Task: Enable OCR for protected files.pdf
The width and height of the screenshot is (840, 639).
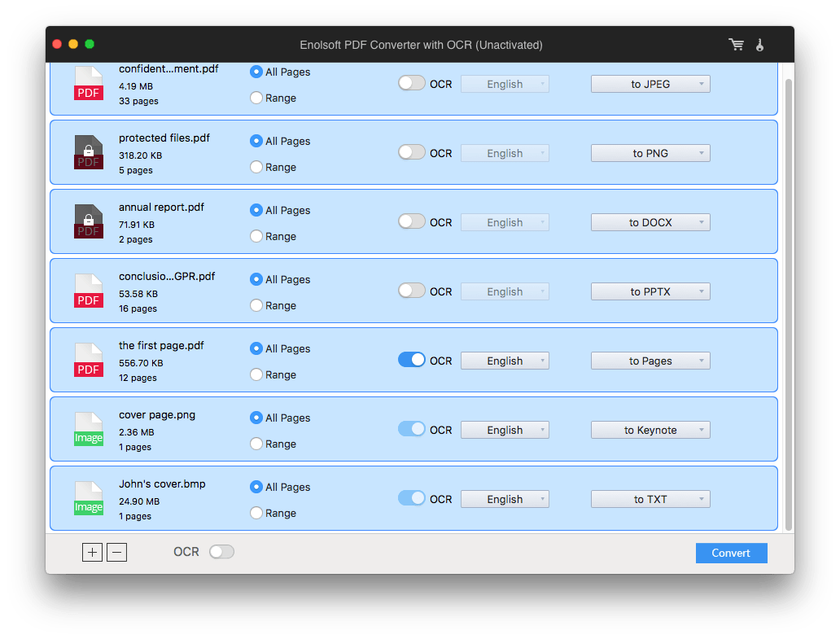Action: point(411,152)
